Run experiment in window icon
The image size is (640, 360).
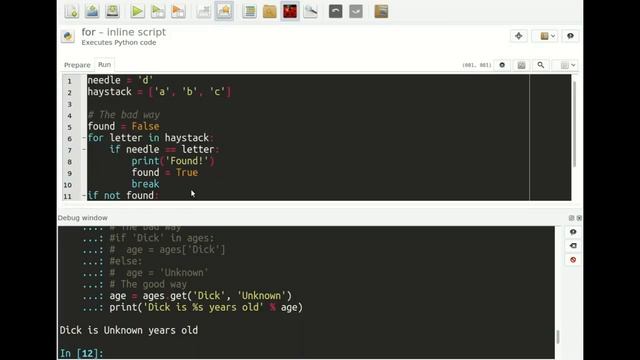pyautogui.click(x=158, y=11)
